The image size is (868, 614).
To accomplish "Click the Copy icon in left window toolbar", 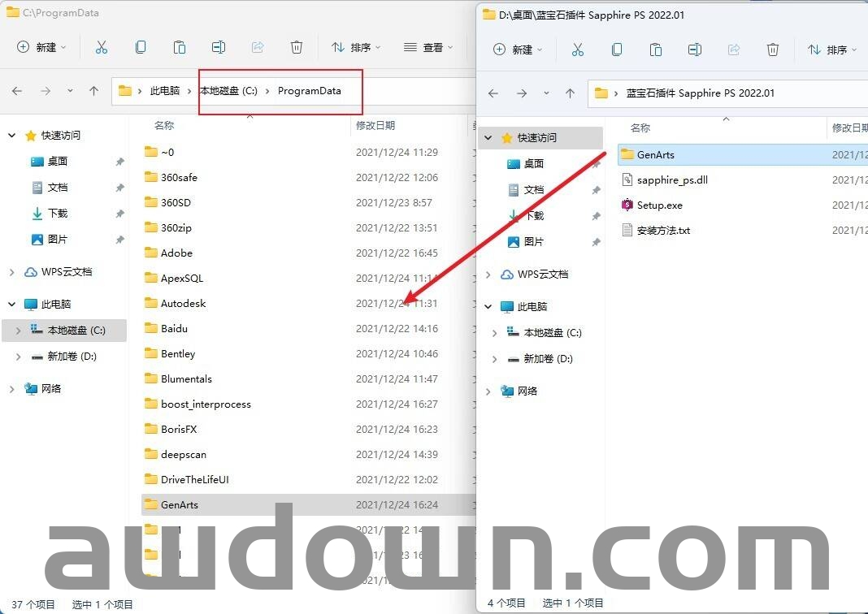I will 141,47.
